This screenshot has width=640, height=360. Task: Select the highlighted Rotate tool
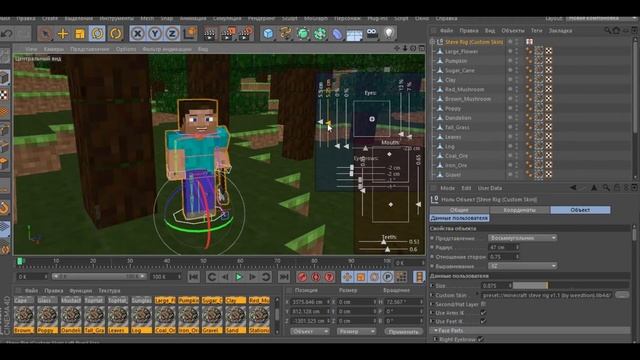click(x=98, y=33)
